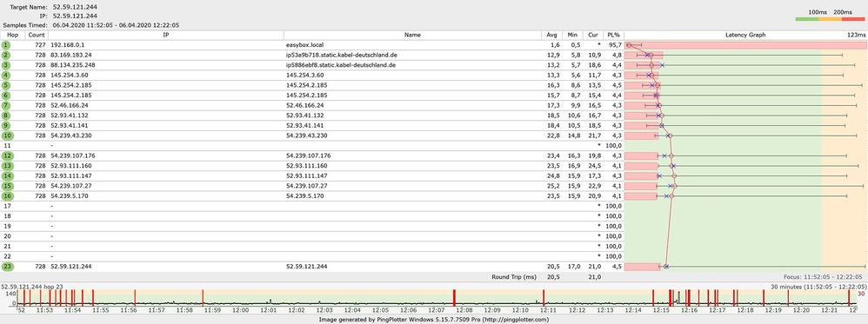Image resolution: width=868 pixels, height=324 pixels.
Task: Click the green hop 9 circle
Action: [6, 125]
